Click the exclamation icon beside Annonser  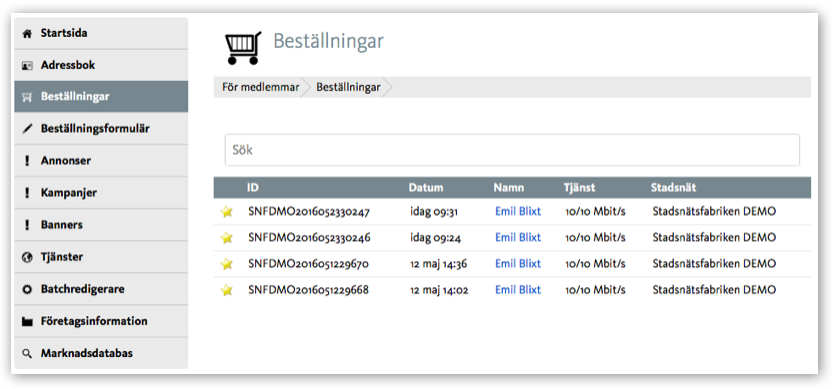coord(27,161)
